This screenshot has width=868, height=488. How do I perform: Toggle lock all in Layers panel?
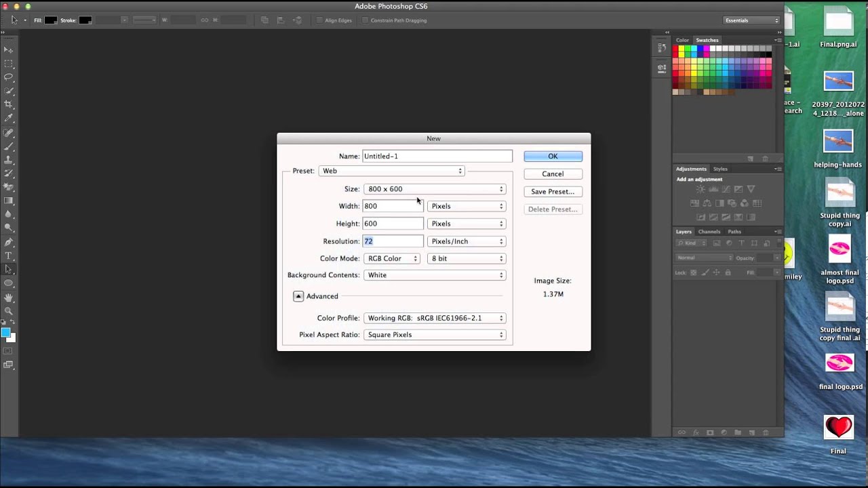click(728, 272)
